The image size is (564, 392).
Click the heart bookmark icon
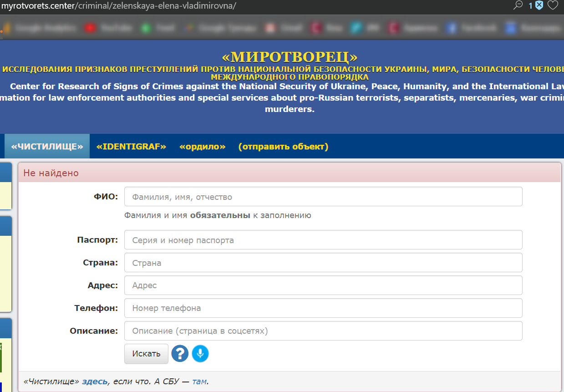point(553,5)
